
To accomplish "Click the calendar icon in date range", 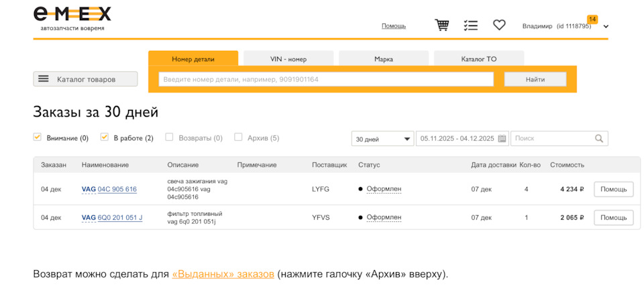I will click(502, 139).
